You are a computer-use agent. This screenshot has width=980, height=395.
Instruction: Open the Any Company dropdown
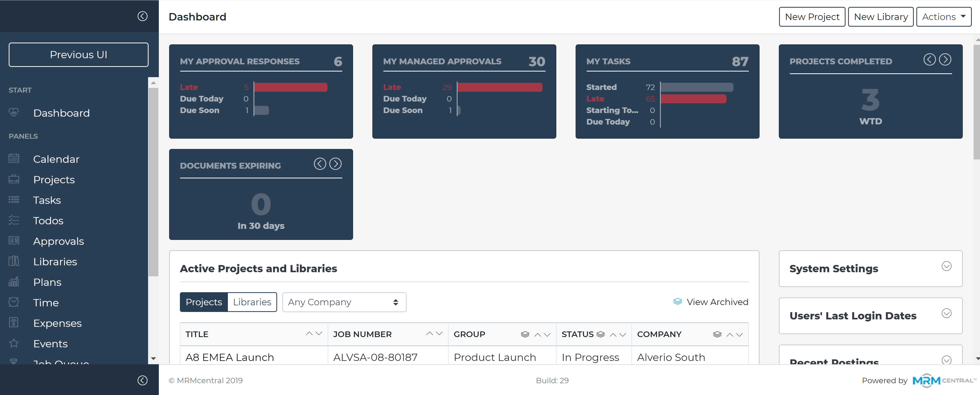point(344,302)
